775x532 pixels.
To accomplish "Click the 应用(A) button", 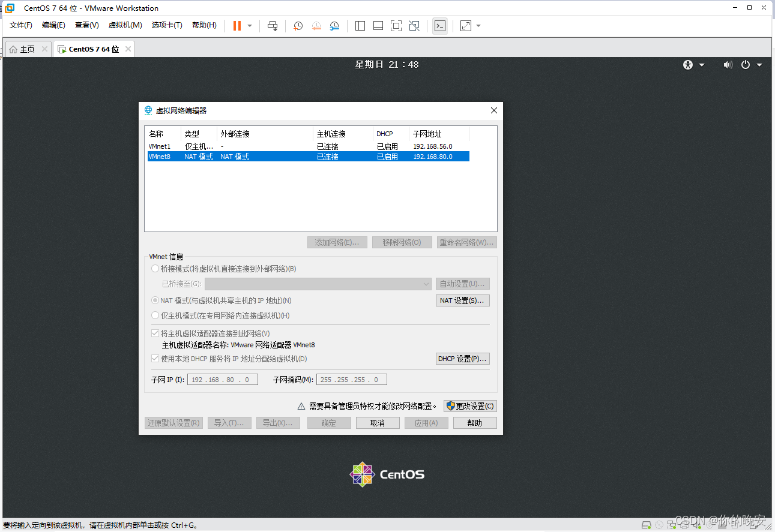I will coord(426,423).
